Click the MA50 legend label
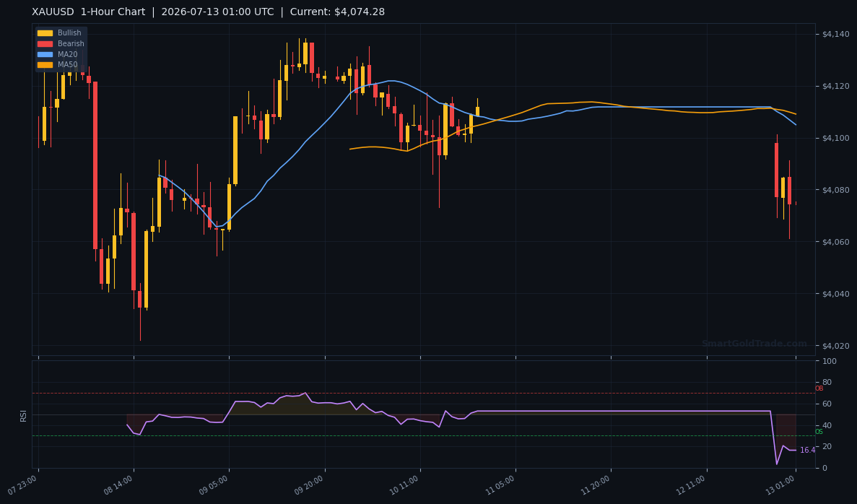 tap(68, 64)
